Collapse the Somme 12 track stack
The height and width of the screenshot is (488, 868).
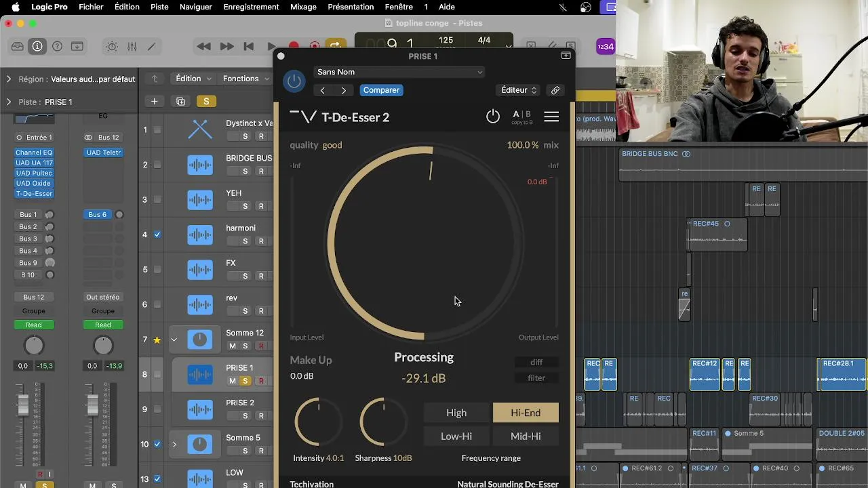(174, 340)
